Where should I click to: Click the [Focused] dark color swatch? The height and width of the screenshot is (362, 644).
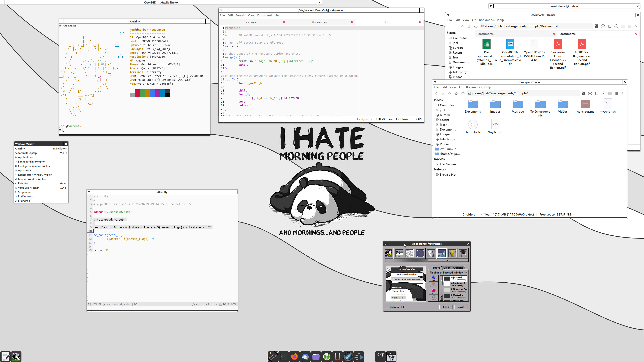447,279
